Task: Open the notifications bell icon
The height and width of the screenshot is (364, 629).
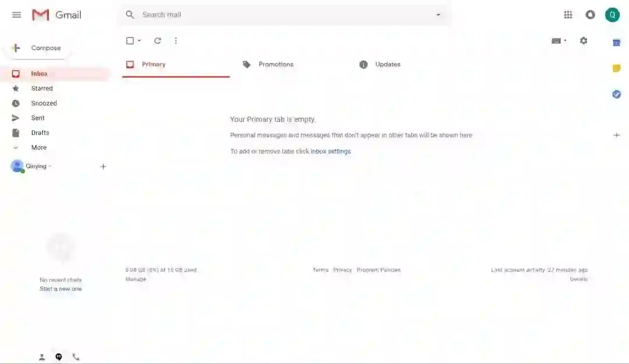Action: coord(590,15)
